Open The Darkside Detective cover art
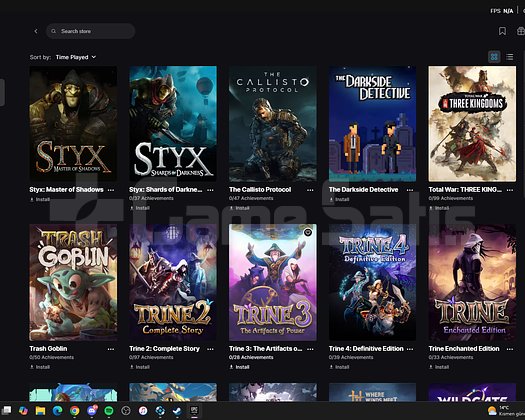This screenshot has width=525, height=420. pos(372,124)
